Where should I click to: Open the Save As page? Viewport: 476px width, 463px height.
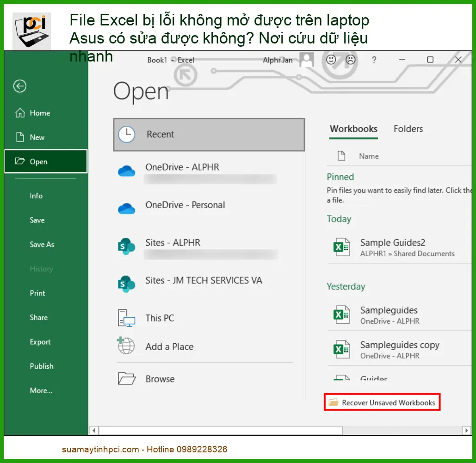[x=42, y=244]
